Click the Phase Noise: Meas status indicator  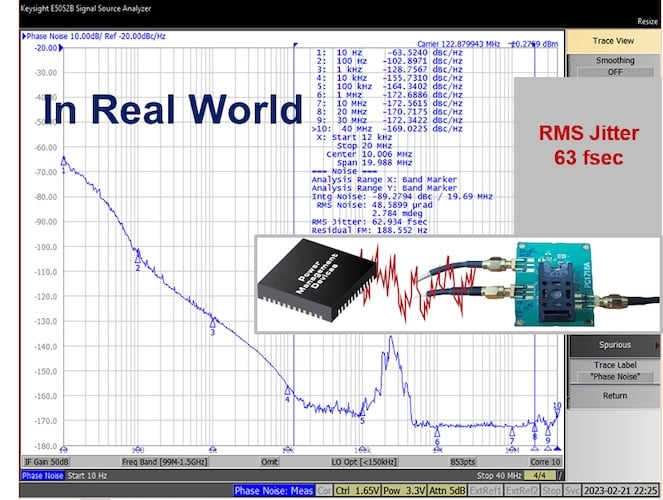pyautogui.click(x=274, y=490)
